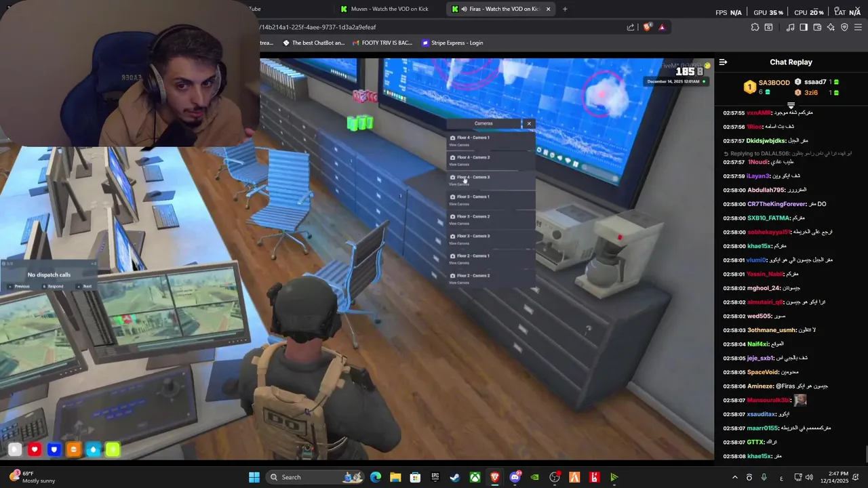Open Stripe Express - Login bookmark
Image resolution: width=868 pixels, height=488 pixels.
tap(452, 43)
